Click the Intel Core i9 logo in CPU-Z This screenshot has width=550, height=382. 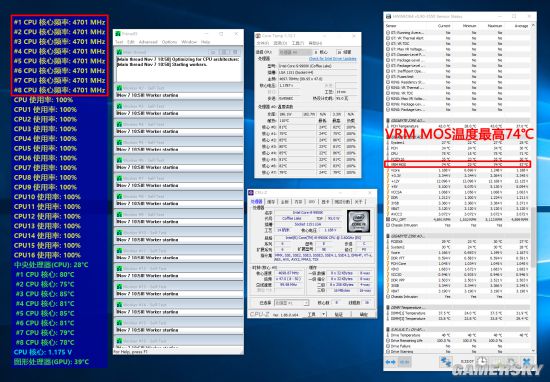[358, 221]
